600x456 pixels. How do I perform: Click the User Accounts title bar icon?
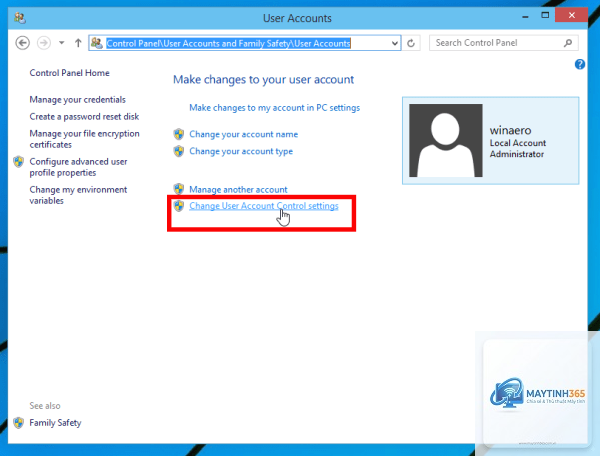point(20,18)
